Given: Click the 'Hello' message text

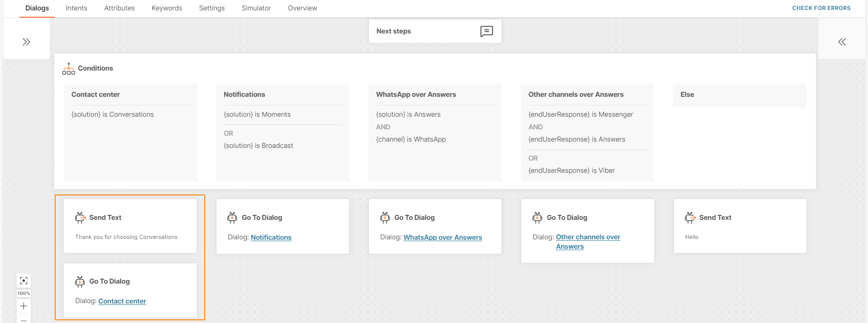Looking at the screenshot, I should (x=692, y=237).
